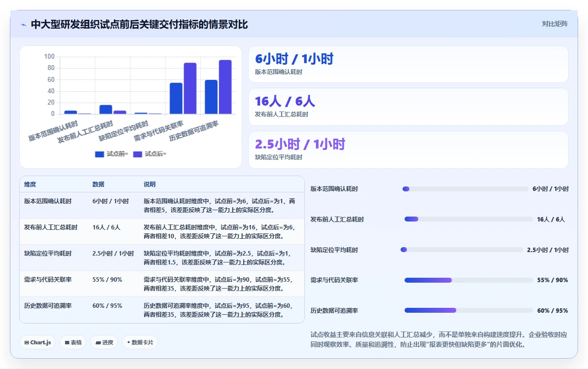Click the small blue icon before the title
The width and height of the screenshot is (588, 369).
pos(24,25)
